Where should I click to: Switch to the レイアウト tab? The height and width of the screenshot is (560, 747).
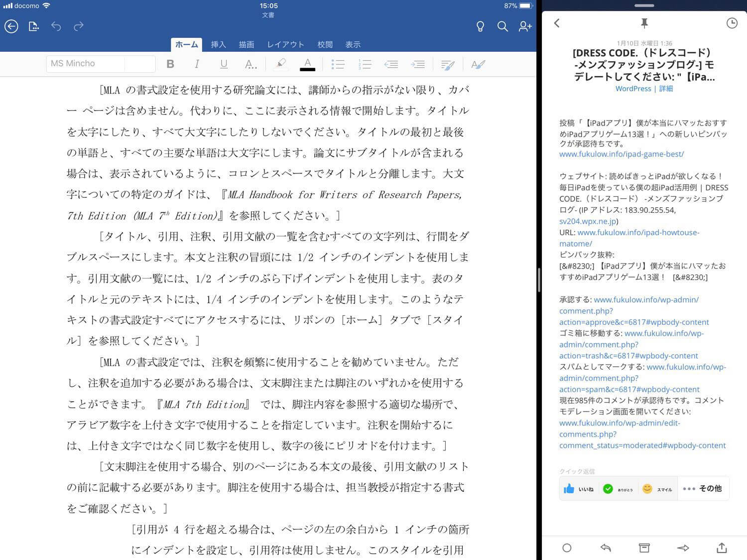click(285, 44)
